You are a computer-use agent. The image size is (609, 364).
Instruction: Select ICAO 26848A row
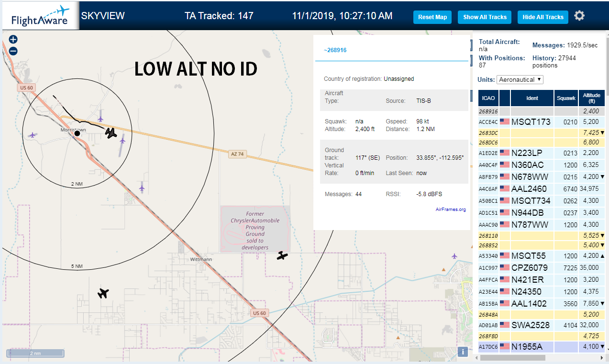point(542,315)
